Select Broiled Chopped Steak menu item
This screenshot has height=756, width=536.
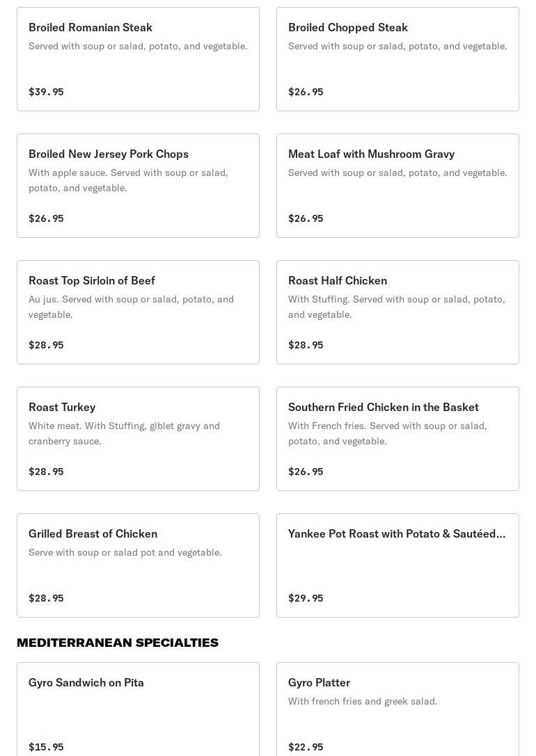coord(397,59)
